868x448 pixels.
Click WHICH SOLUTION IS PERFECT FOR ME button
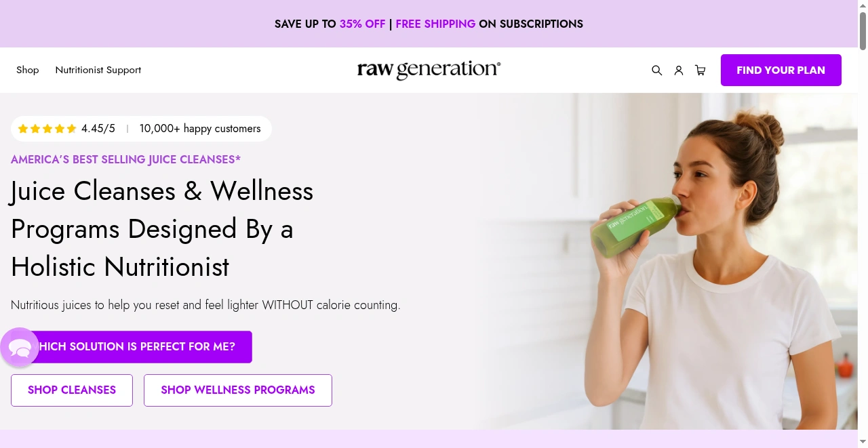(x=132, y=347)
